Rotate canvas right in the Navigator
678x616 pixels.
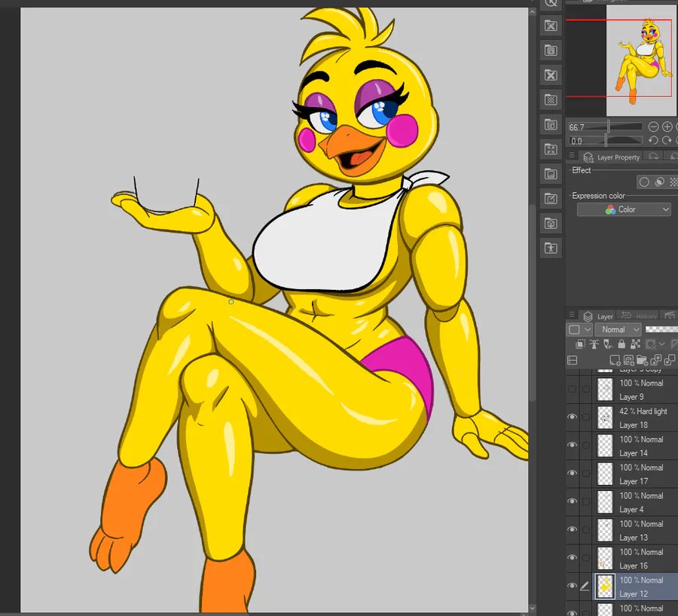point(667,141)
